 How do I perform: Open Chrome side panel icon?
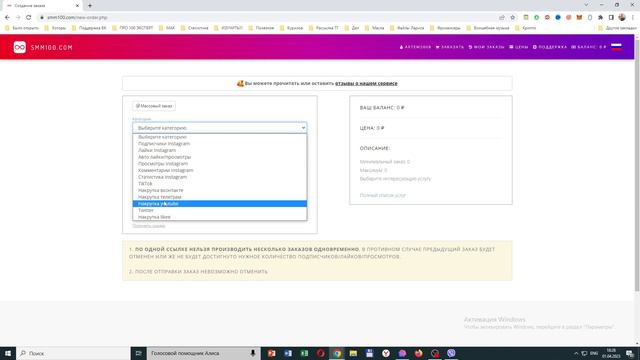point(611,18)
